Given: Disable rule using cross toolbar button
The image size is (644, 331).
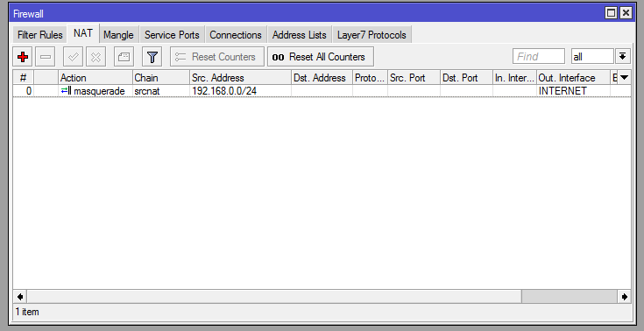Looking at the screenshot, I should coord(96,57).
